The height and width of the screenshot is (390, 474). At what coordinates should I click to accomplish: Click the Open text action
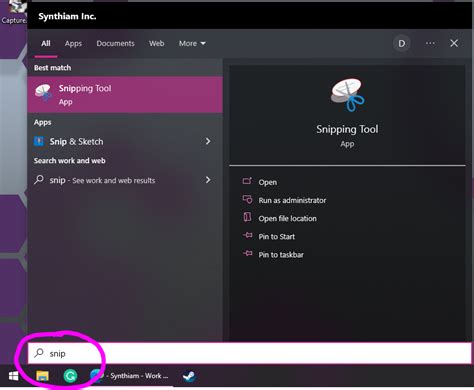pyautogui.click(x=268, y=182)
